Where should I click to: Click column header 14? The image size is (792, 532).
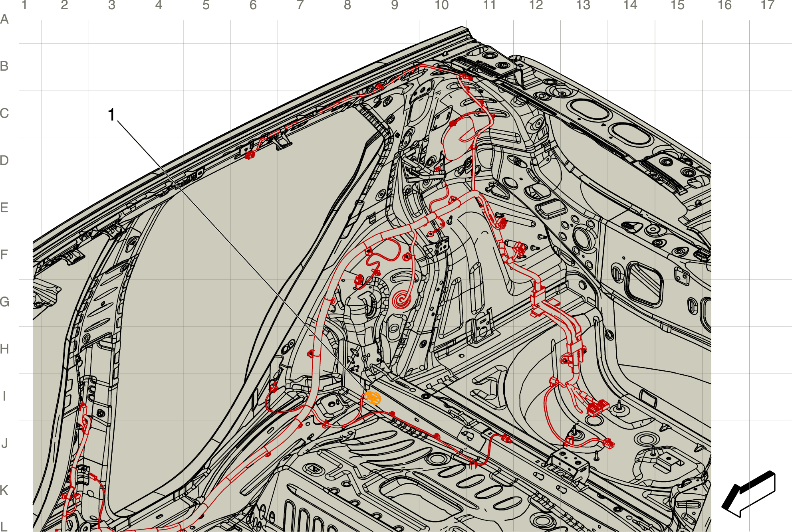point(630,5)
